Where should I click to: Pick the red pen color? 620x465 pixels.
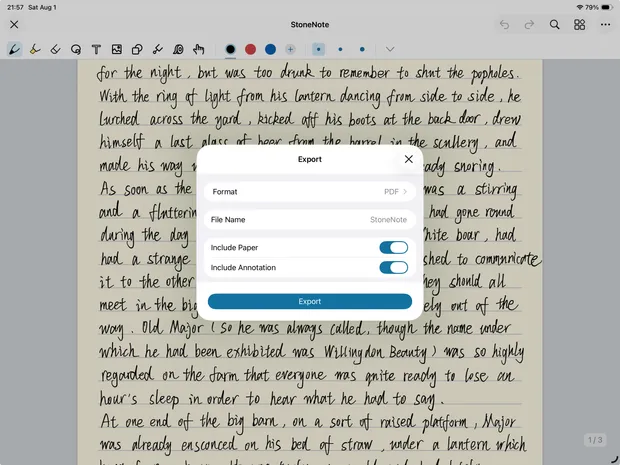250,49
